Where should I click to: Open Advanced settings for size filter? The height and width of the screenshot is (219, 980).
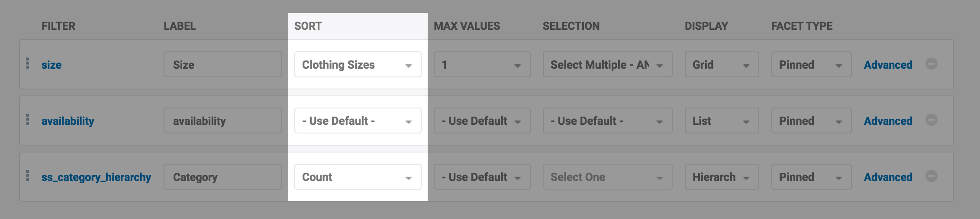(x=888, y=65)
